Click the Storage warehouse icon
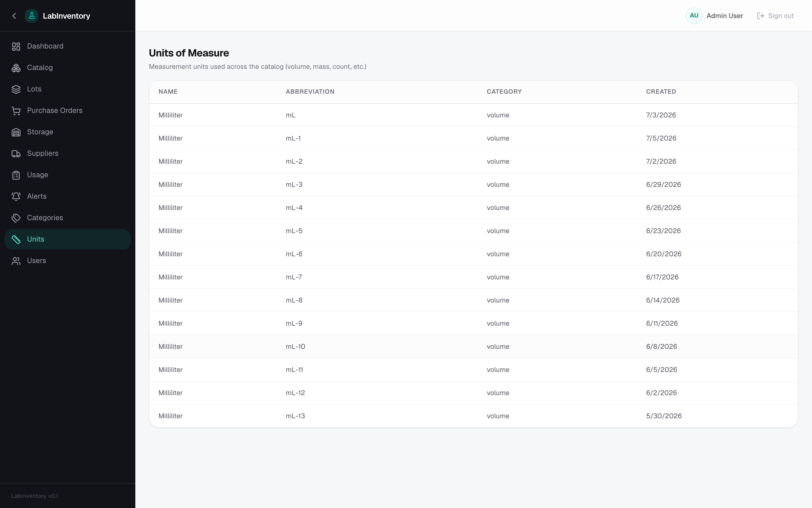The height and width of the screenshot is (508, 812). click(16, 132)
